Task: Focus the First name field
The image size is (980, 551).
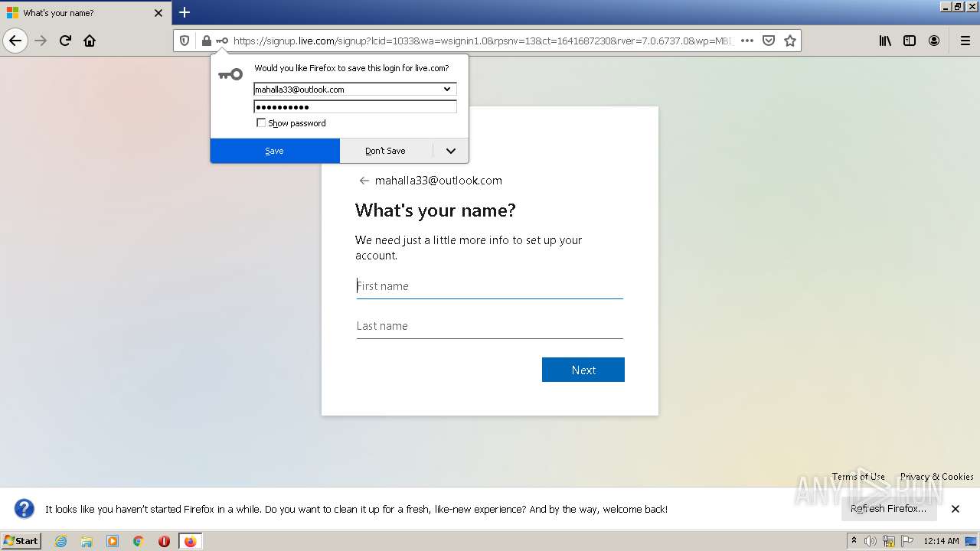Action: (x=490, y=286)
